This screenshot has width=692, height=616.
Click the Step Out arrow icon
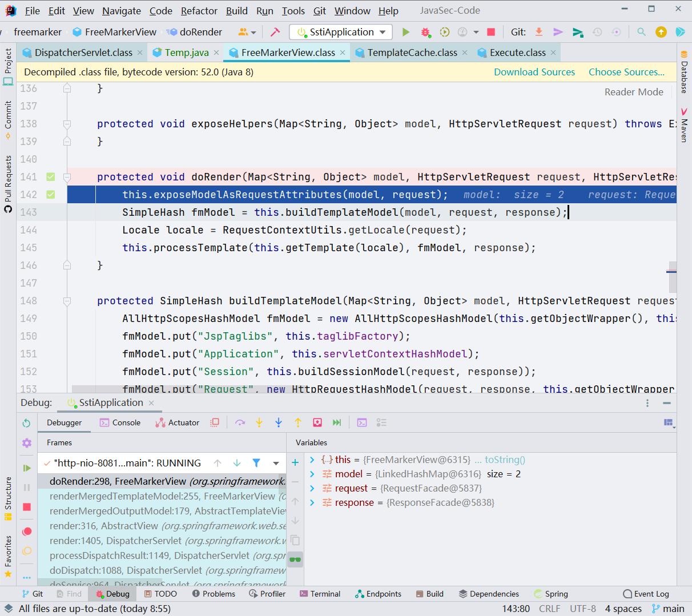297,422
